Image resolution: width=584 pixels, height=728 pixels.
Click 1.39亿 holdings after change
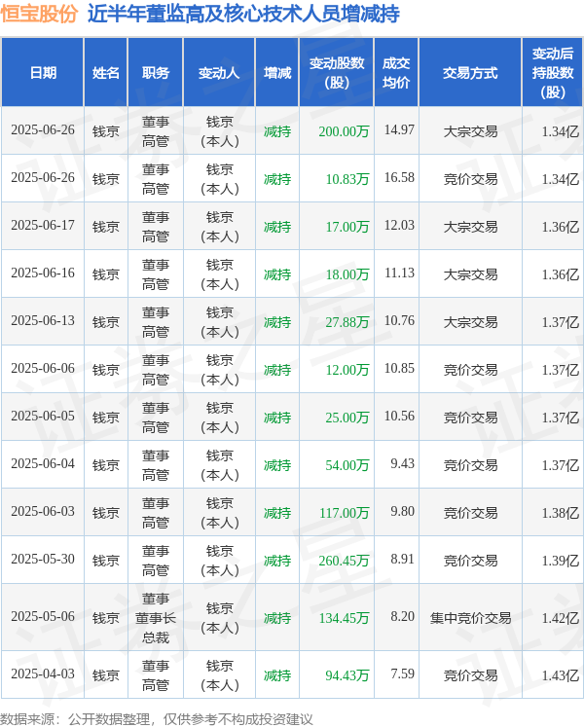click(561, 561)
